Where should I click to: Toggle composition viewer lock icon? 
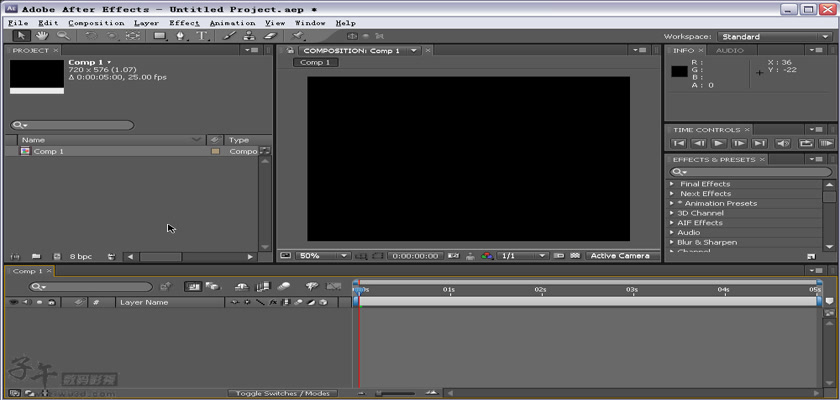(290, 50)
